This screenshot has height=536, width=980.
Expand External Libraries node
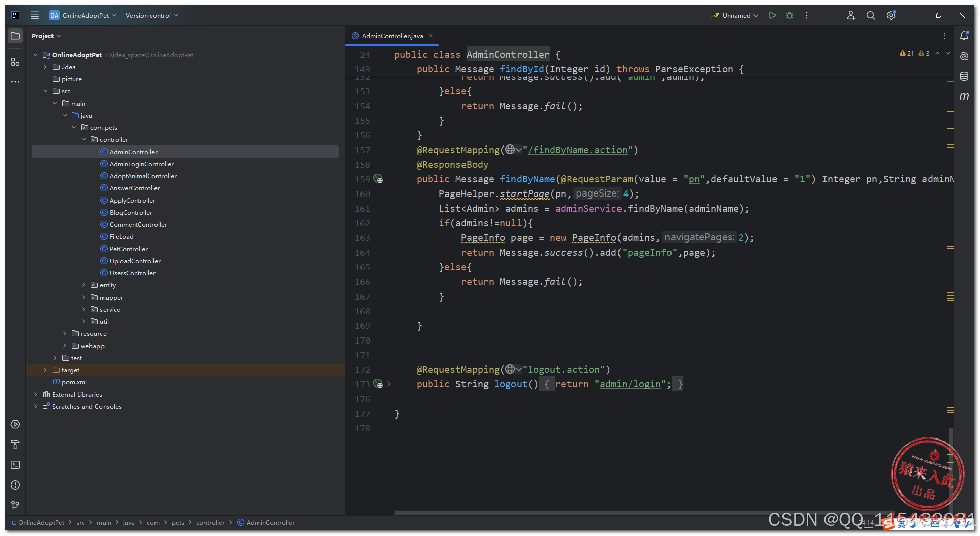point(36,394)
